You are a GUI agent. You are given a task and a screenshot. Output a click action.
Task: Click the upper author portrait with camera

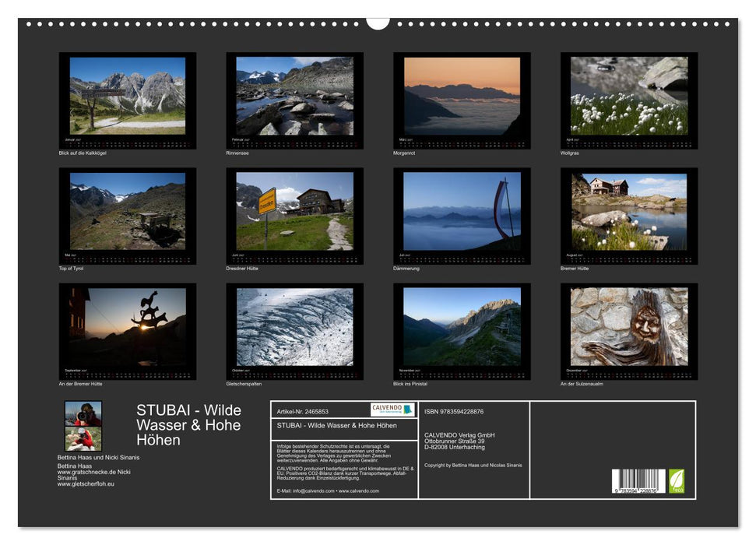click(83, 413)
